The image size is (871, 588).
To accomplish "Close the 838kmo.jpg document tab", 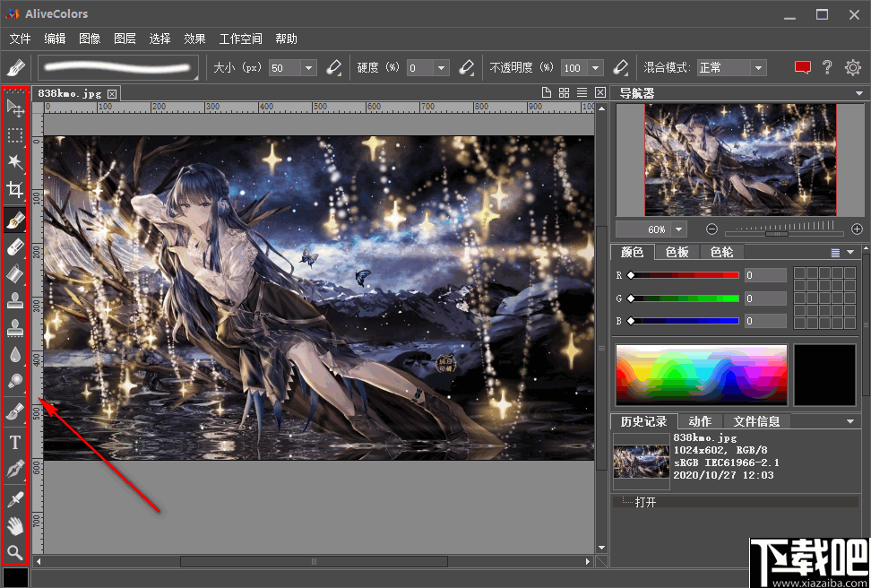I will coord(111,93).
